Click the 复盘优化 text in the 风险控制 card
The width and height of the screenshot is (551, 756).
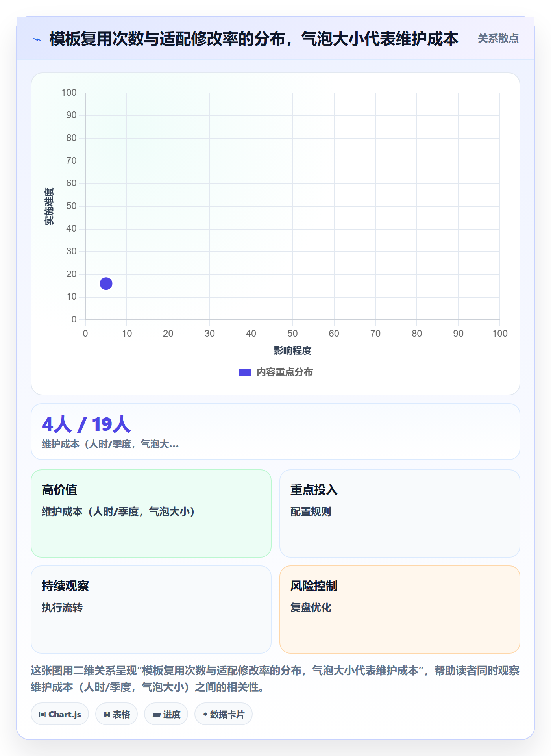311,608
